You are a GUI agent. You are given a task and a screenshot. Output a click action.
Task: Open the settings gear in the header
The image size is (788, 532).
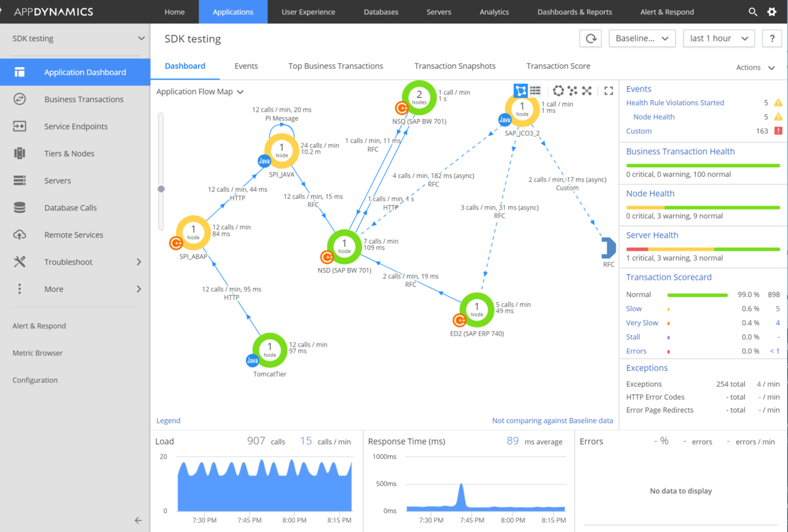coord(772,11)
